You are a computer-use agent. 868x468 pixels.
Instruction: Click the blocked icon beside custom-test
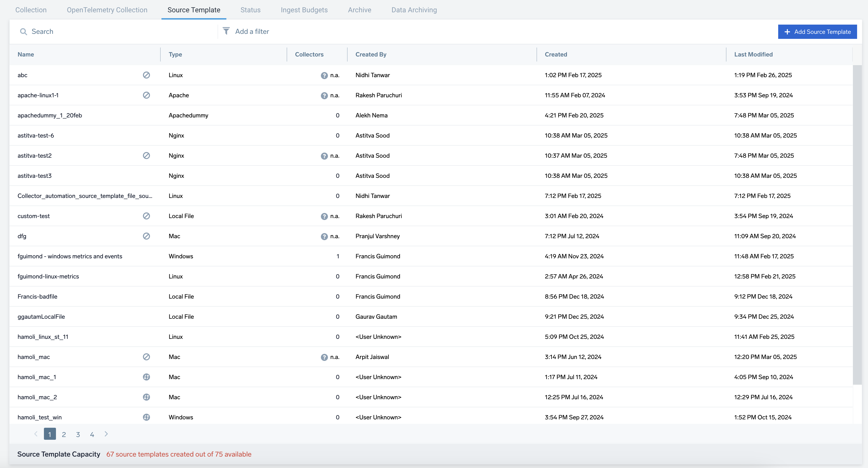pos(147,216)
